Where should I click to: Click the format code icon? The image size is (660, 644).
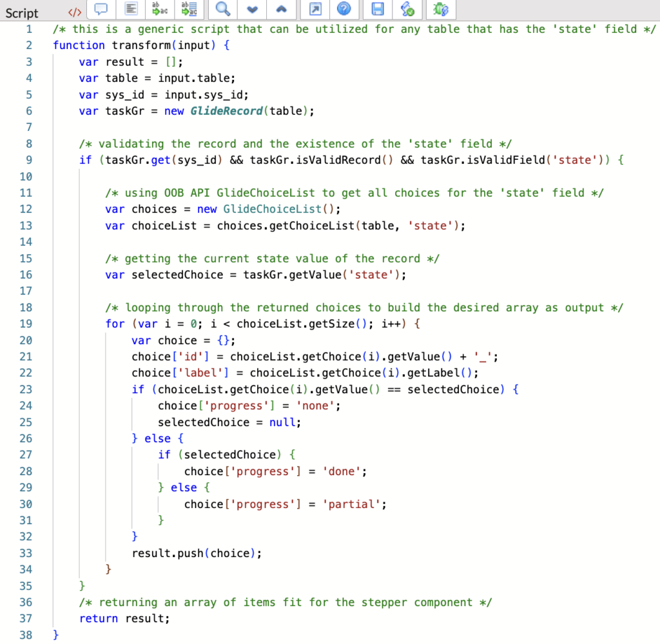(x=131, y=9)
